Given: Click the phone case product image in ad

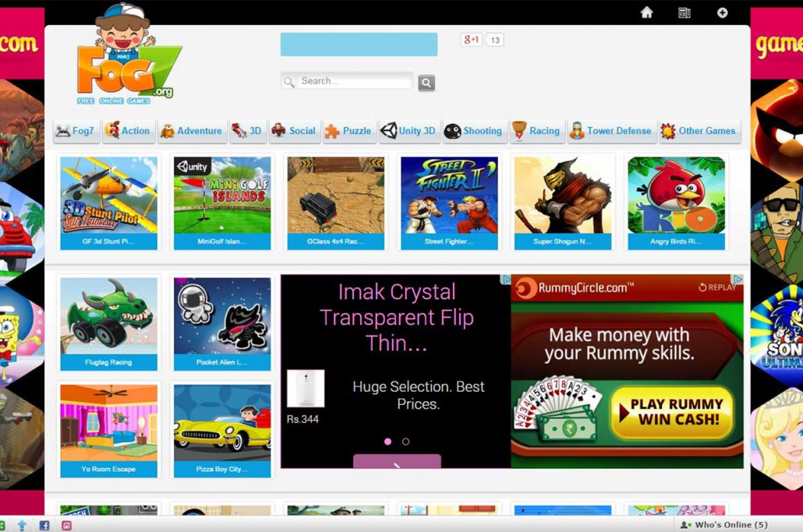Looking at the screenshot, I should 306,388.
